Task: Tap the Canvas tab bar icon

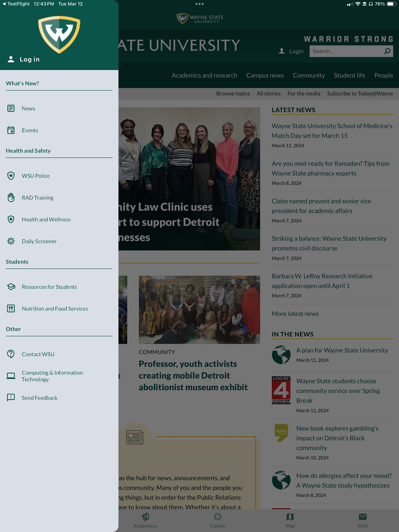Action: [x=218, y=516]
